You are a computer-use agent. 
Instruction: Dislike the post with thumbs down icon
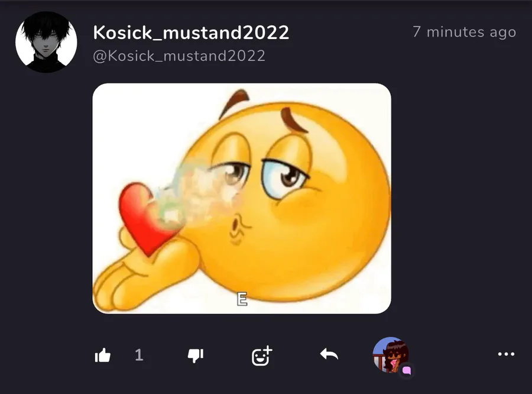tap(196, 356)
